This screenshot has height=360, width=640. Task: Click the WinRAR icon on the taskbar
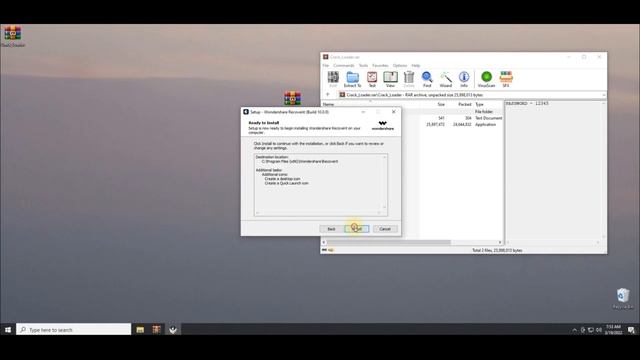tap(156, 329)
